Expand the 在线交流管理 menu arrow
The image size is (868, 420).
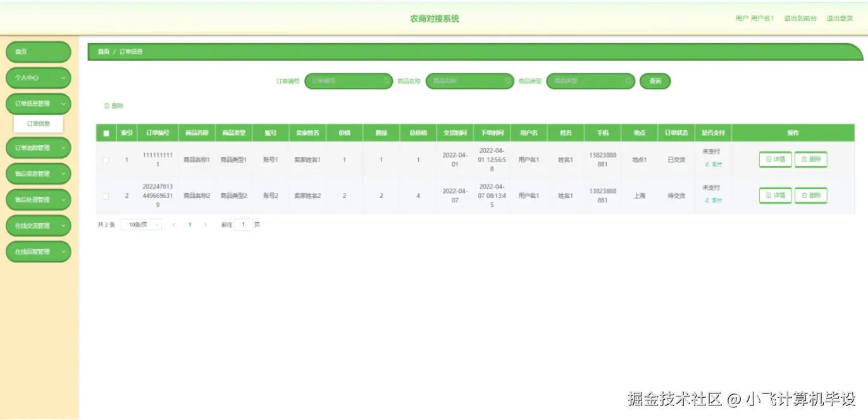click(x=63, y=226)
